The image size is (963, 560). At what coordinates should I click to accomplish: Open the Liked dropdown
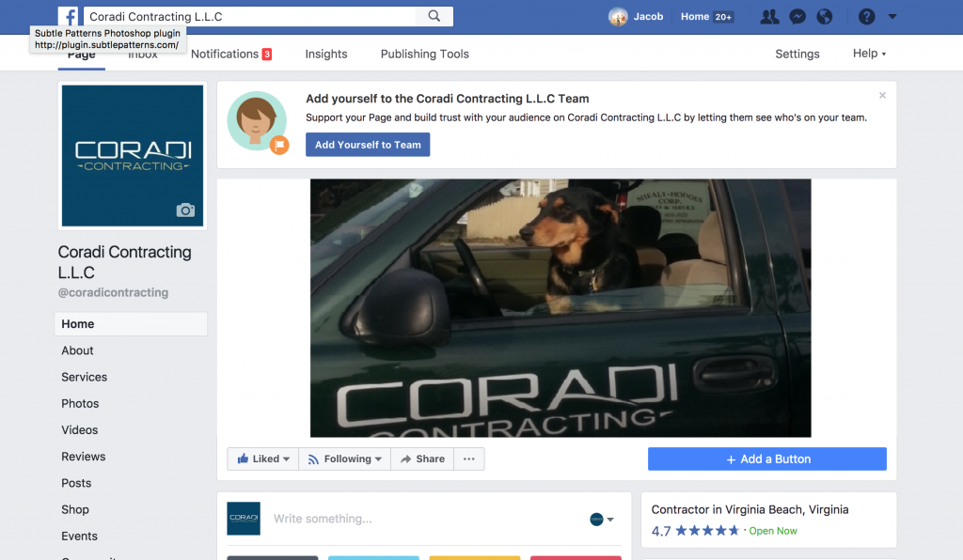[263, 459]
